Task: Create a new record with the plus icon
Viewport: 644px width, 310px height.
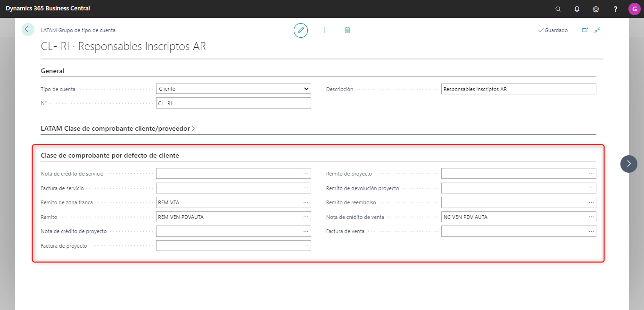Action: 324,30
